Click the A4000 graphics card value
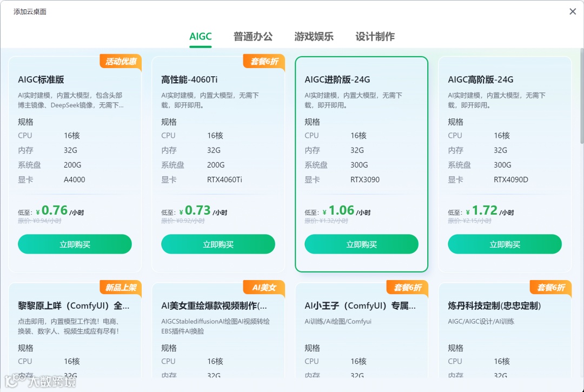The width and height of the screenshot is (584, 392). pos(75,180)
